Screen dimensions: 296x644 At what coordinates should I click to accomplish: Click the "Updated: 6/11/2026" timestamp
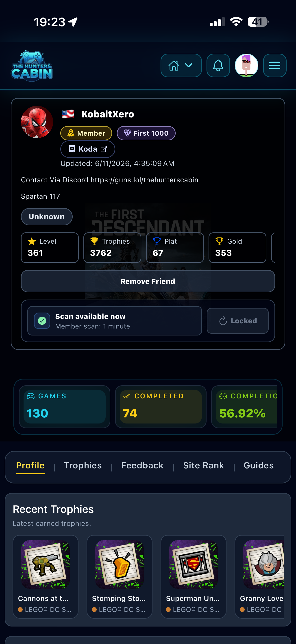coord(117,163)
